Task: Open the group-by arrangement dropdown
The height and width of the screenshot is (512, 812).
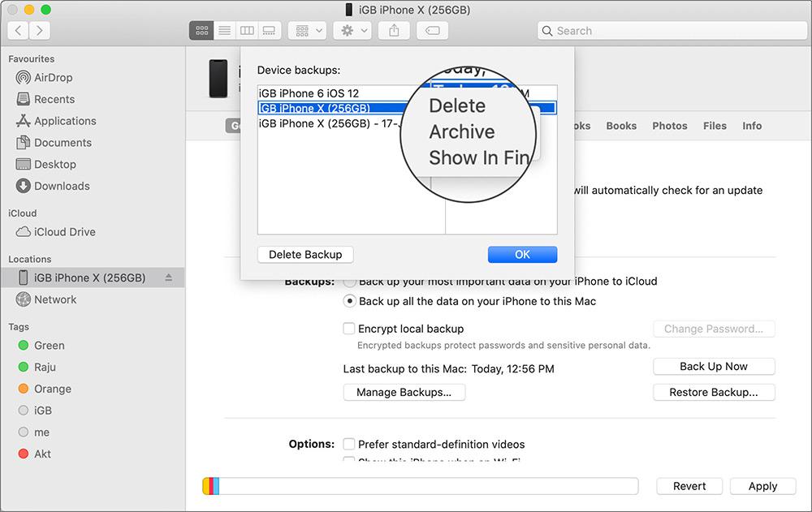Action: tap(308, 31)
